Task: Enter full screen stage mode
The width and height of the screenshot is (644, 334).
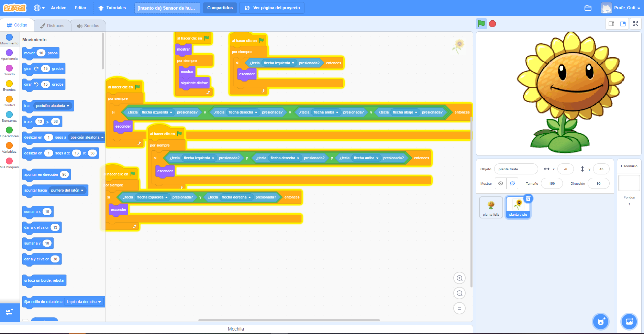Action: pos(636,24)
